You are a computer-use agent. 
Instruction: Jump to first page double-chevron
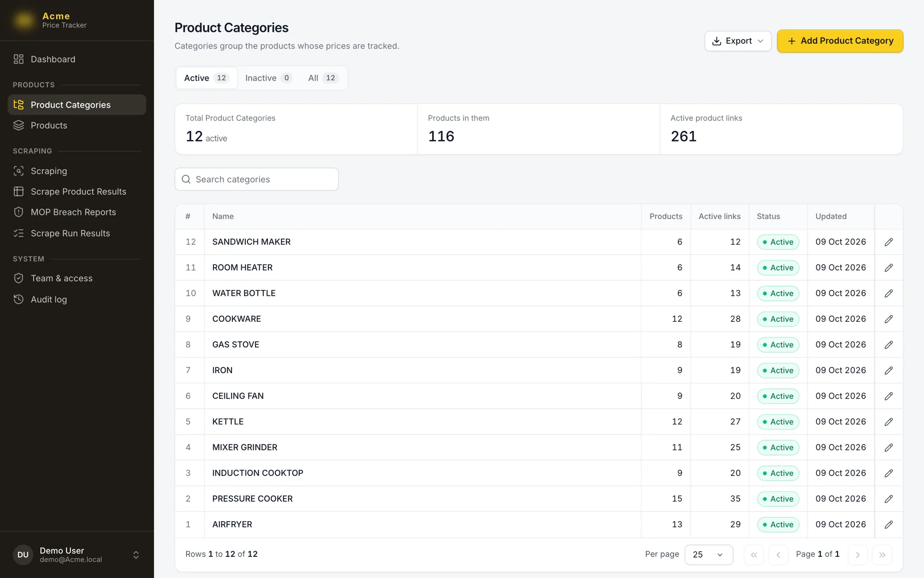click(754, 554)
